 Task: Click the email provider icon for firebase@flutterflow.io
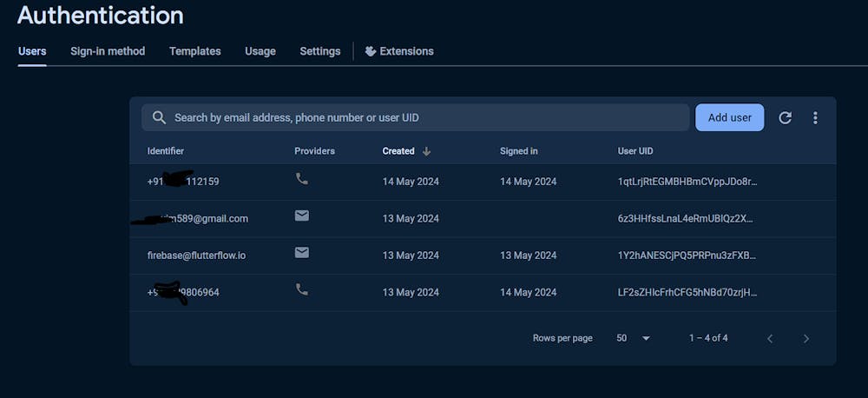[x=302, y=253]
